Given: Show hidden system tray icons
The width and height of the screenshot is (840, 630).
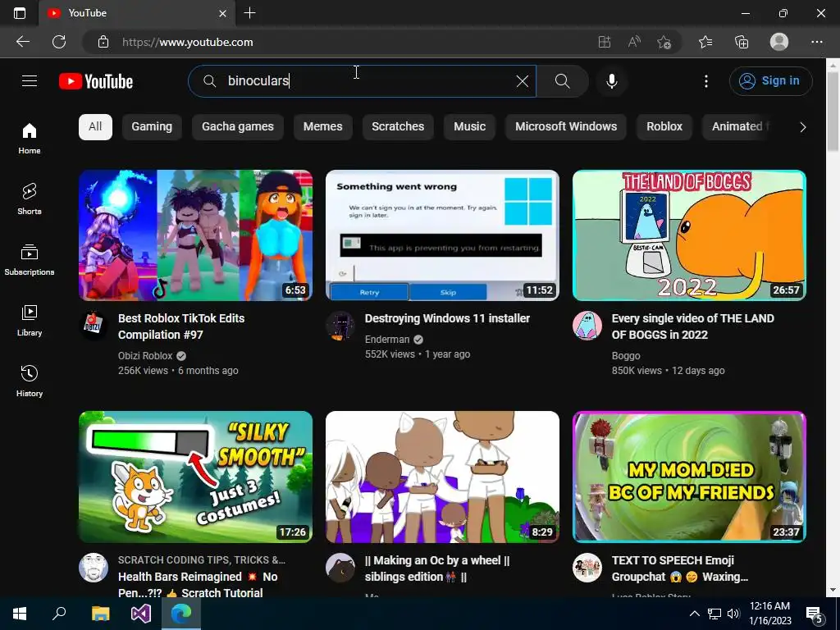Looking at the screenshot, I should (x=694, y=614).
